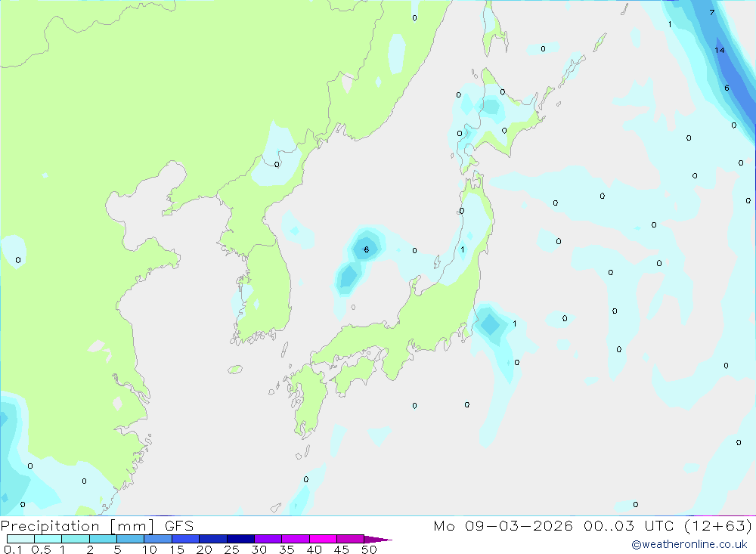Click the '20' legend scale label
The width and height of the screenshot is (756, 554).
click(204, 549)
